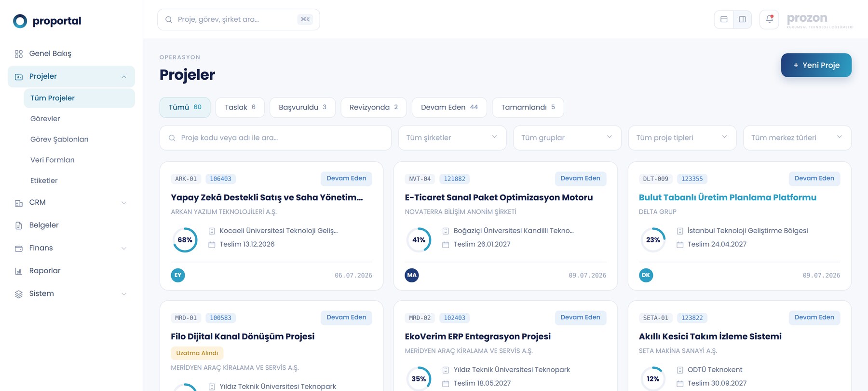868x391 pixels.
Task: Select the Taslak filter tab
Action: coord(240,107)
